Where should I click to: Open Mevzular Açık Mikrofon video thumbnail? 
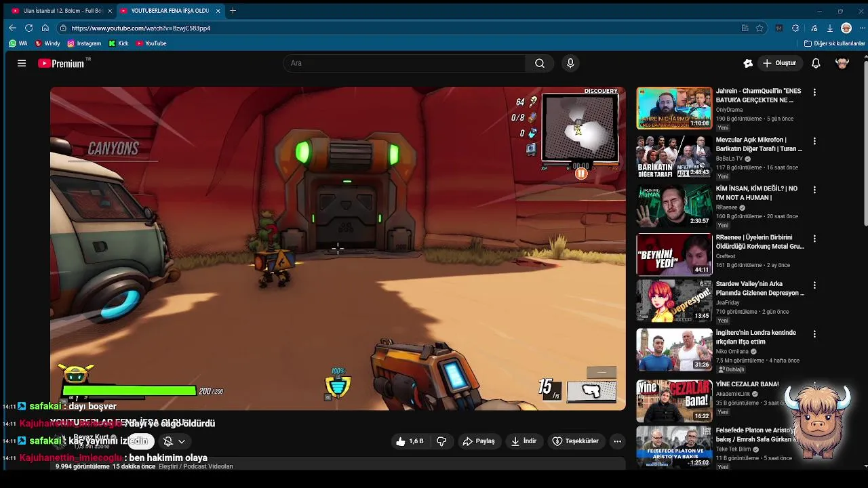pyautogui.click(x=674, y=157)
